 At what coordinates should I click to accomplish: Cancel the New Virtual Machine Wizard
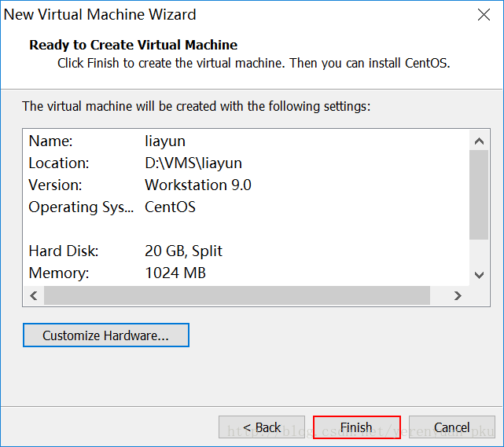pyautogui.click(x=451, y=427)
